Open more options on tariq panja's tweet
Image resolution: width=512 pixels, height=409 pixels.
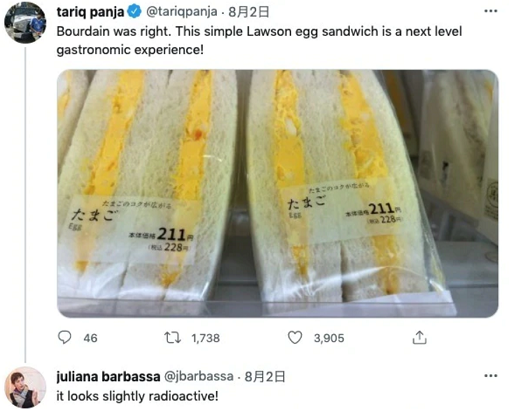pyautogui.click(x=491, y=11)
